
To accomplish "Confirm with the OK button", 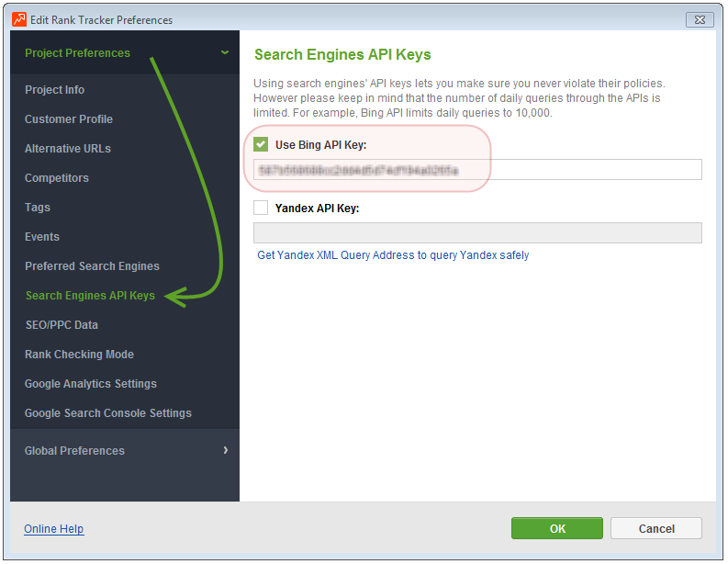I will (557, 528).
